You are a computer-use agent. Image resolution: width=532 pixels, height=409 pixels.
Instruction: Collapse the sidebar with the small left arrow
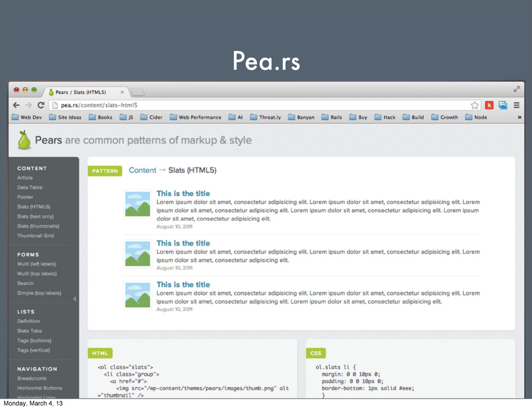(x=75, y=298)
